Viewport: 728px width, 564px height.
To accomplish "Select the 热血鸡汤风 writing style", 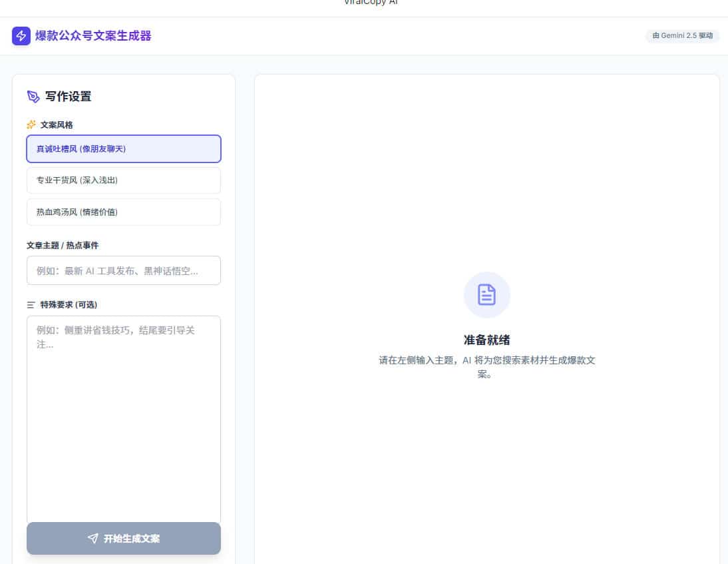I will tap(123, 212).
